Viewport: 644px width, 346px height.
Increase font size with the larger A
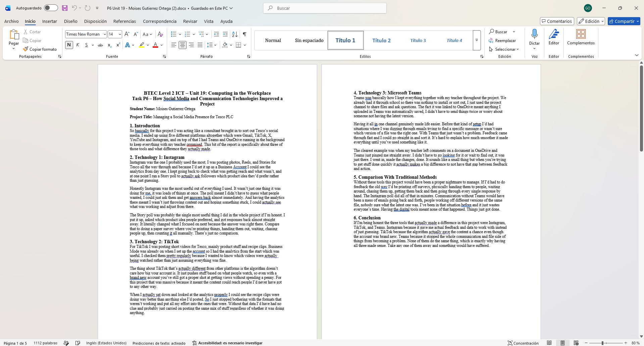point(127,34)
